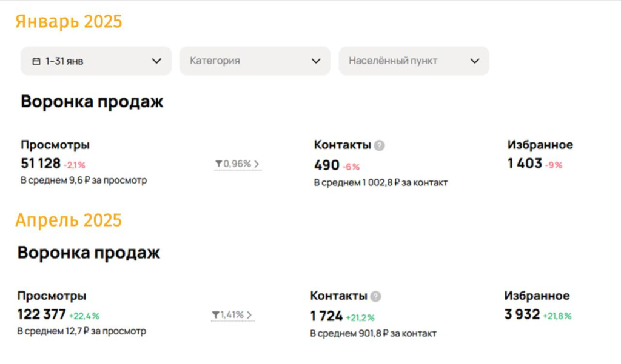Click the calendar icon in the date selector
The width and height of the screenshot is (621, 364).
click(x=36, y=61)
